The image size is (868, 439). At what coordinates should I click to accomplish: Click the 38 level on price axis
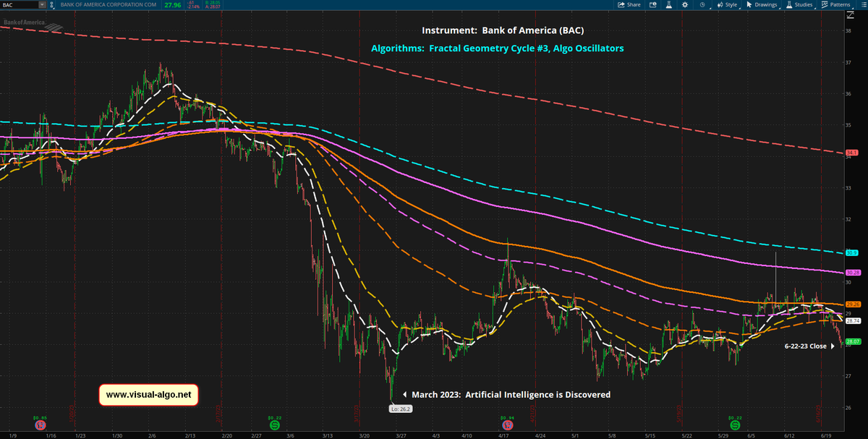848,31
